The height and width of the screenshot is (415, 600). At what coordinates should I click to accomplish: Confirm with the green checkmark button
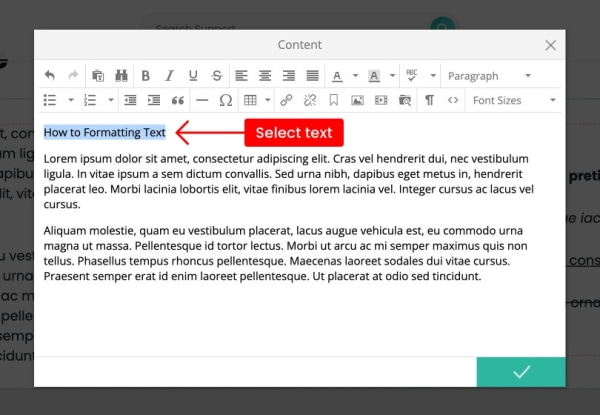[521, 372]
